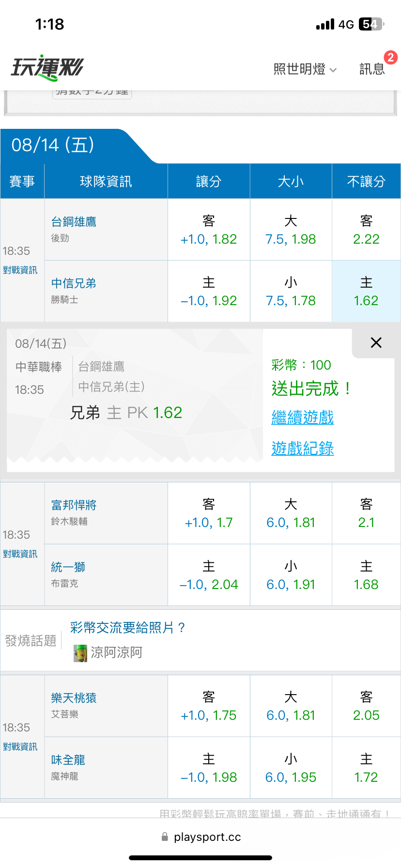
Task: Select 台鋼雄鷹 away moneyline 2.22
Action: [366, 230]
